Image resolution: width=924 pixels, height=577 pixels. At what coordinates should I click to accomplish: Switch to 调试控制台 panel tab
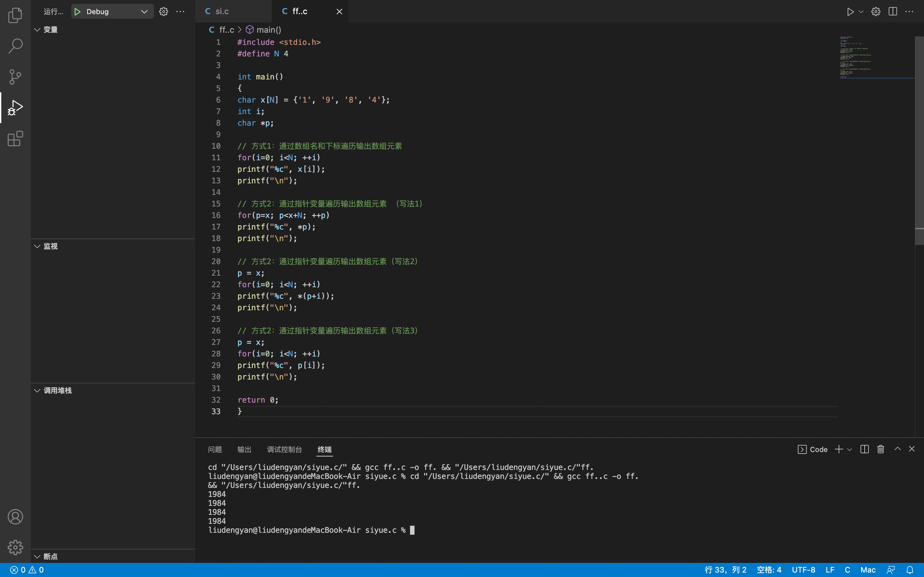pyautogui.click(x=285, y=449)
